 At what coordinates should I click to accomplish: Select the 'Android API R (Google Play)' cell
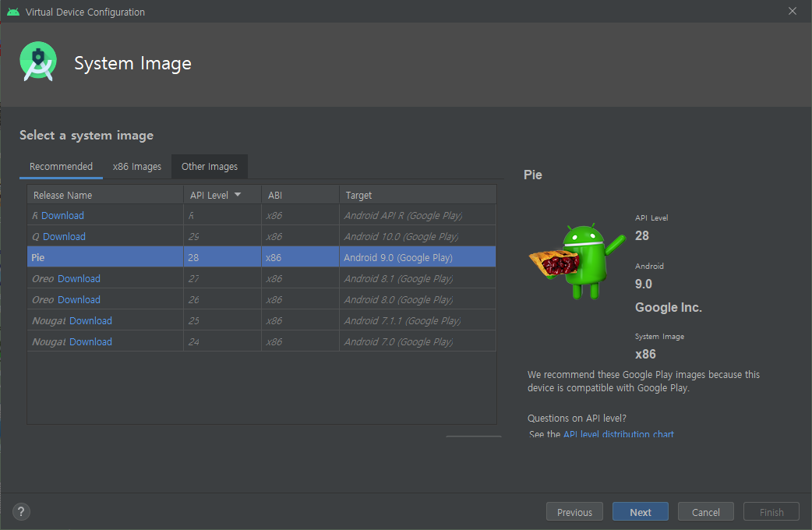[x=418, y=216]
